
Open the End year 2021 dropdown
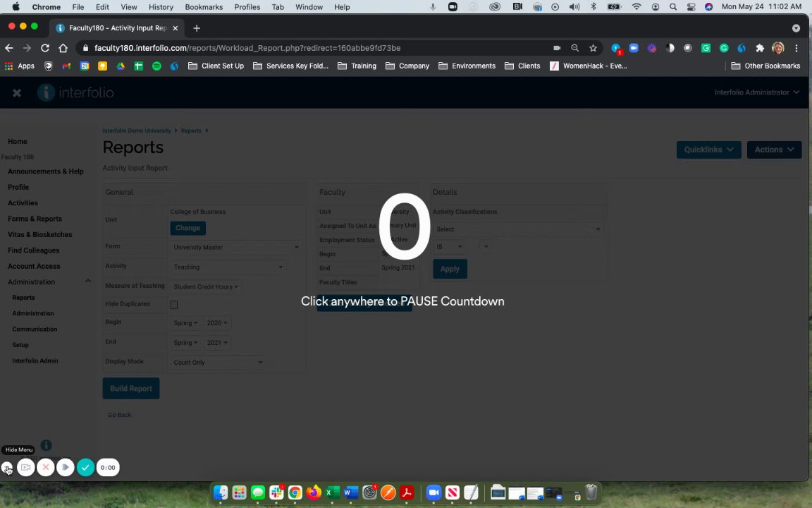click(x=217, y=343)
